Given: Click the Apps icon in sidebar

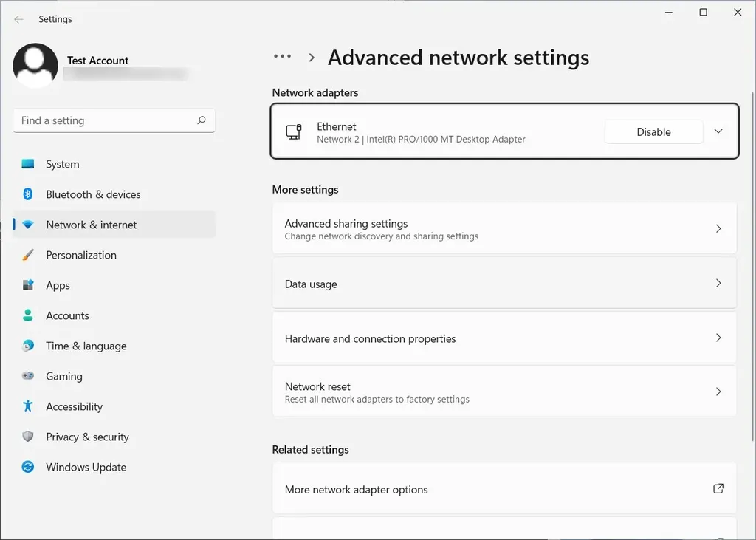Looking at the screenshot, I should pyautogui.click(x=28, y=285).
